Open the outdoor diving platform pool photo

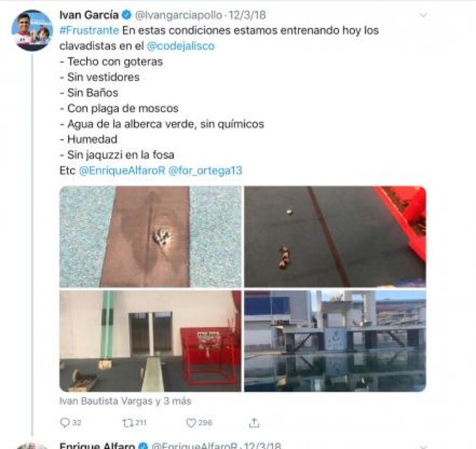pyautogui.click(x=335, y=341)
